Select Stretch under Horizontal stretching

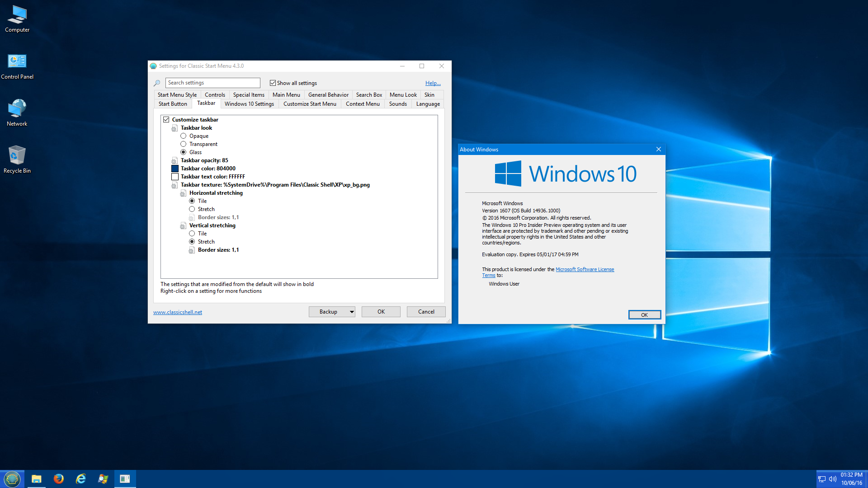[x=192, y=209]
